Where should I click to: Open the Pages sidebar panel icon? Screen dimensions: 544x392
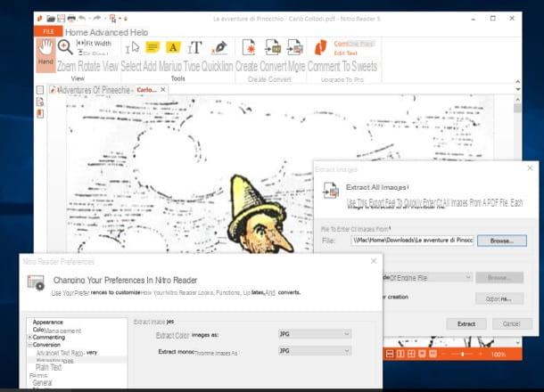click(x=40, y=90)
